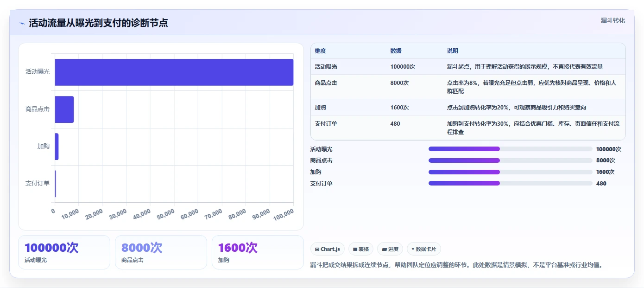Click the 加购 label on the chart's vertical axis
The width and height of the screenshot is (644, 288).
pos(44,146)
